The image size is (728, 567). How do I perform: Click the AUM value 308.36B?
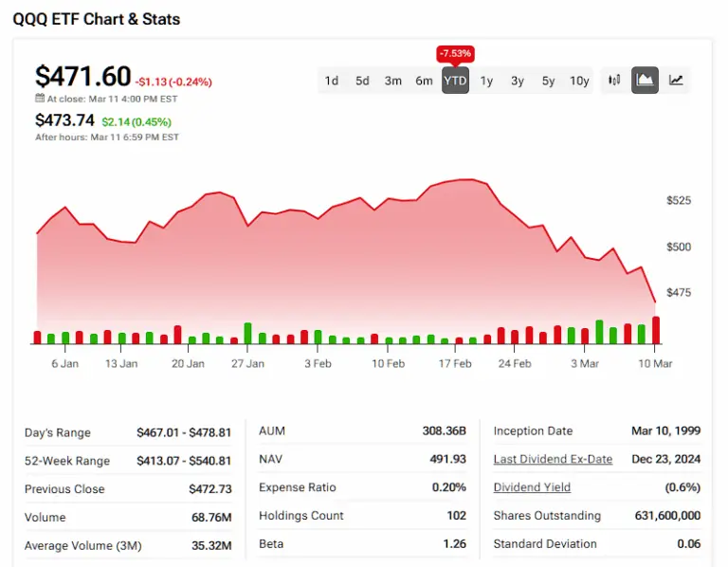[x=444, y=430]
